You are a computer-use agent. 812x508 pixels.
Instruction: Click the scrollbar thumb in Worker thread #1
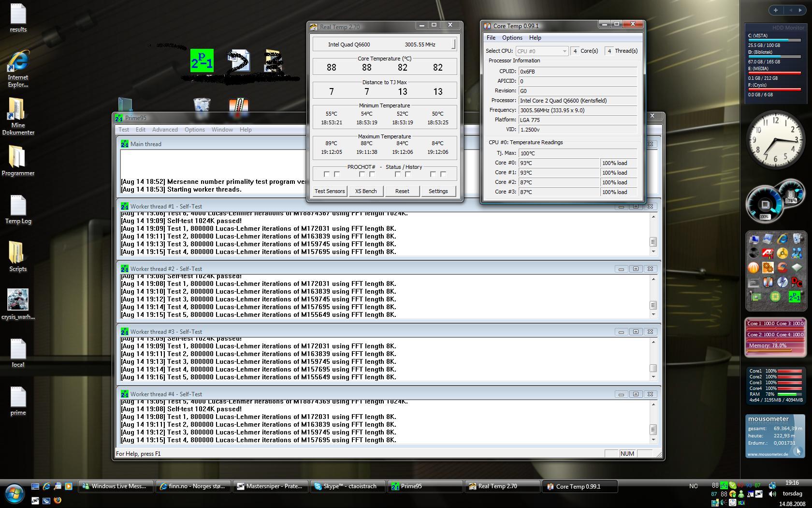point(653,241)
